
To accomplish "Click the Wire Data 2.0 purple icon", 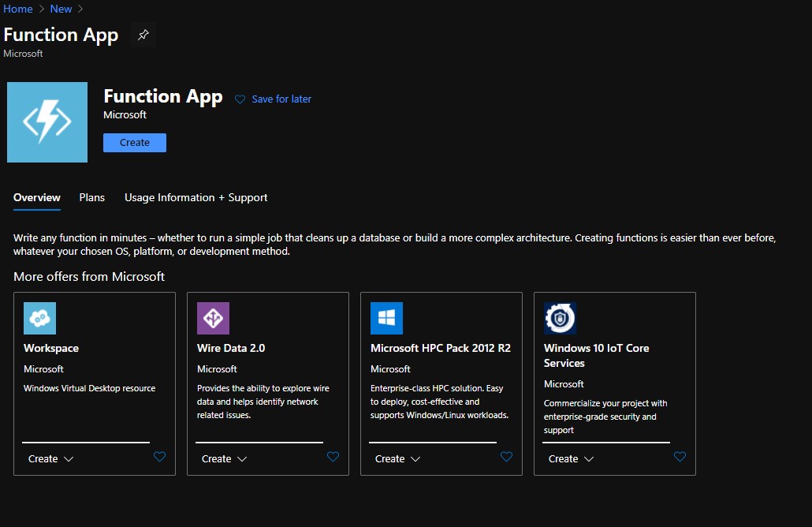I will click(x=214, y=318).
